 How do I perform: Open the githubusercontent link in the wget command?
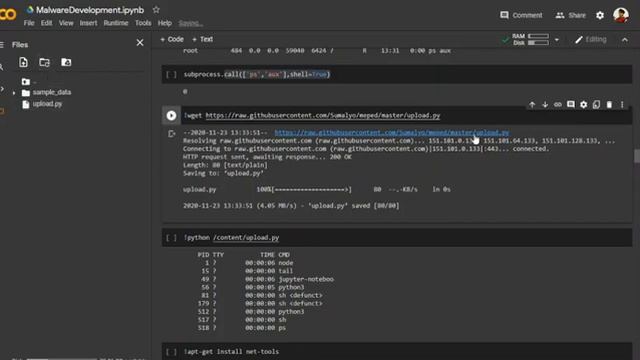[322, 116]
